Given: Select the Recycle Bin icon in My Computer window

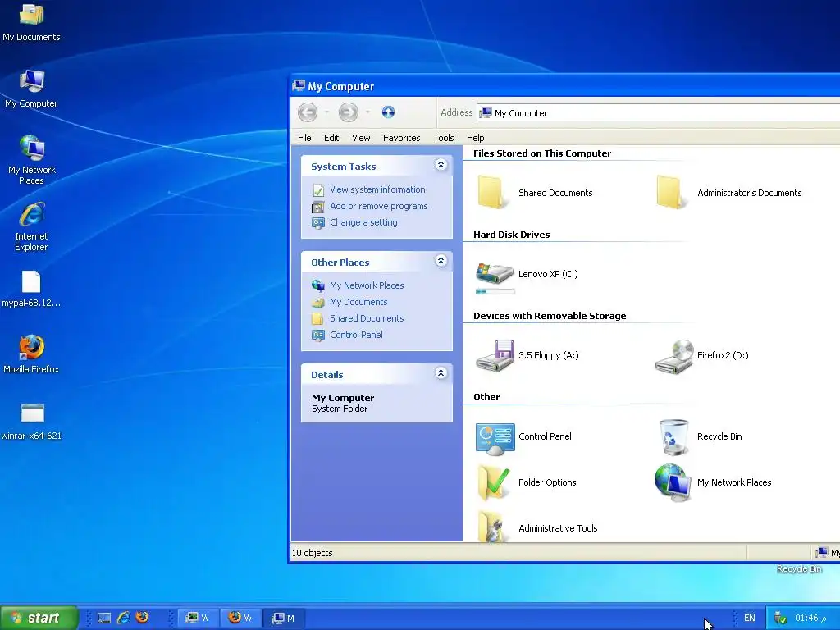Looking at the screenshot, I should coord(673,436).
